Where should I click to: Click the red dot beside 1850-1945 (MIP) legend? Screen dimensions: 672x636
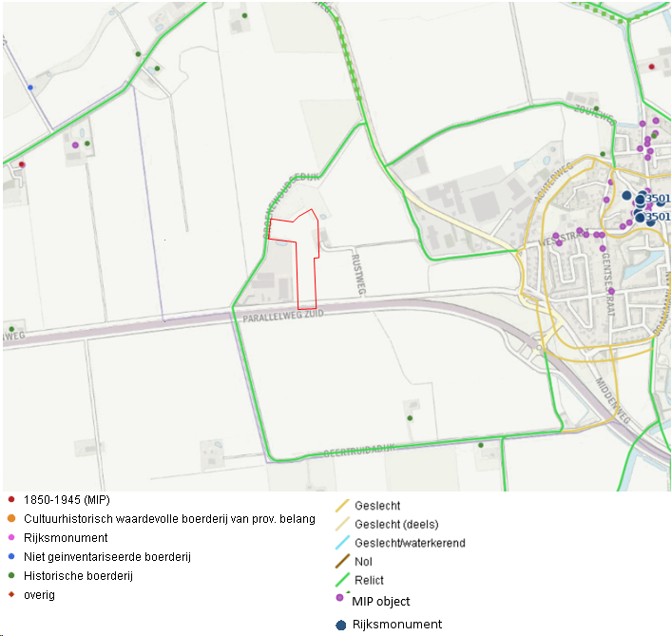click(11, 499)
